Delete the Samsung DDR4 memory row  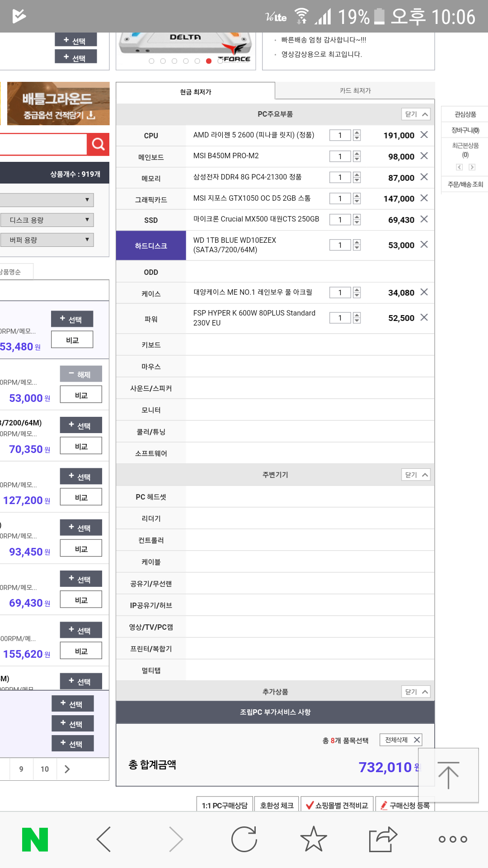424,177
